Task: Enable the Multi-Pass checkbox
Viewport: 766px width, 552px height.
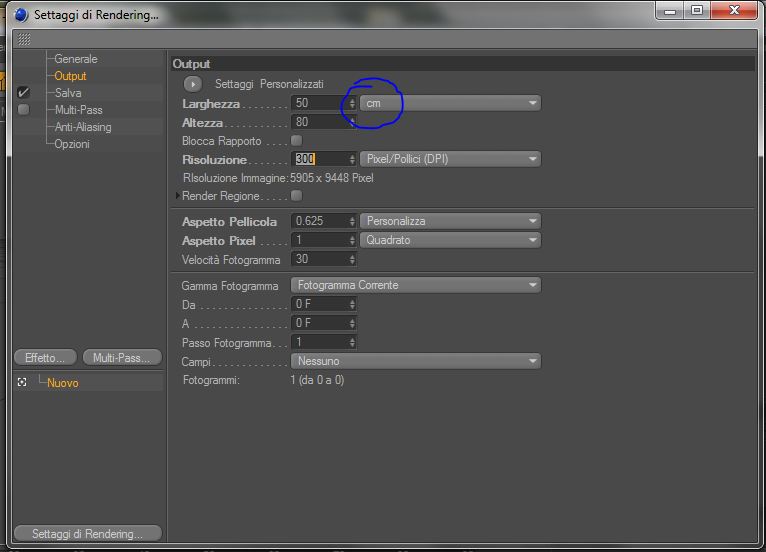Action: coord(23,109)
